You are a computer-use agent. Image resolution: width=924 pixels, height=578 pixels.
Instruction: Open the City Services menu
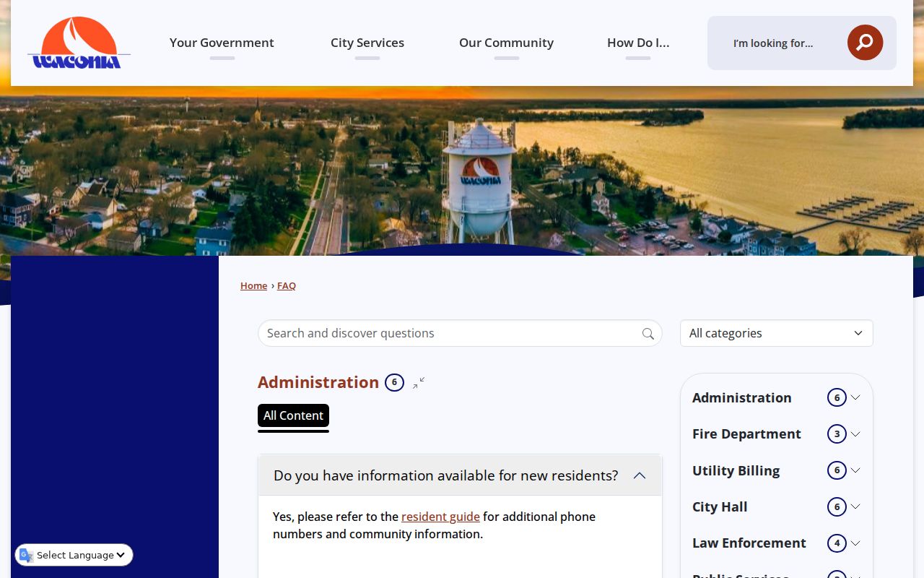pyautogui.click(x=367, y=43)
